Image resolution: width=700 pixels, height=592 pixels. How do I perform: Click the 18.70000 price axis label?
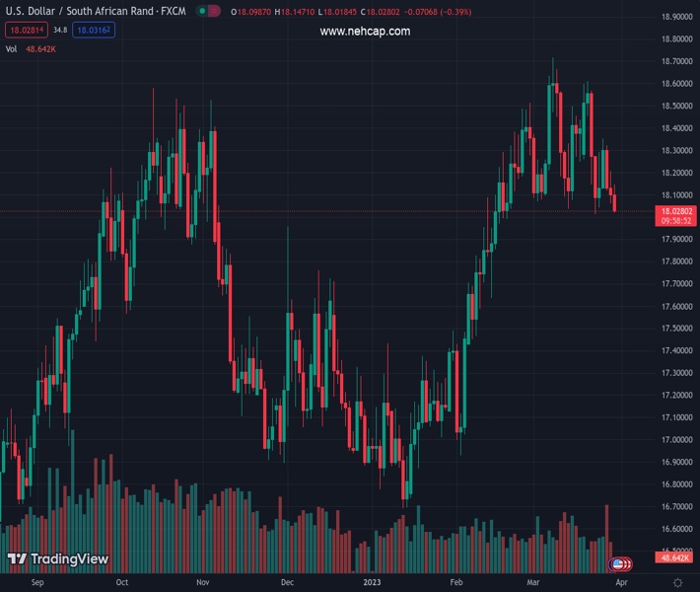[x=676, y=61]
